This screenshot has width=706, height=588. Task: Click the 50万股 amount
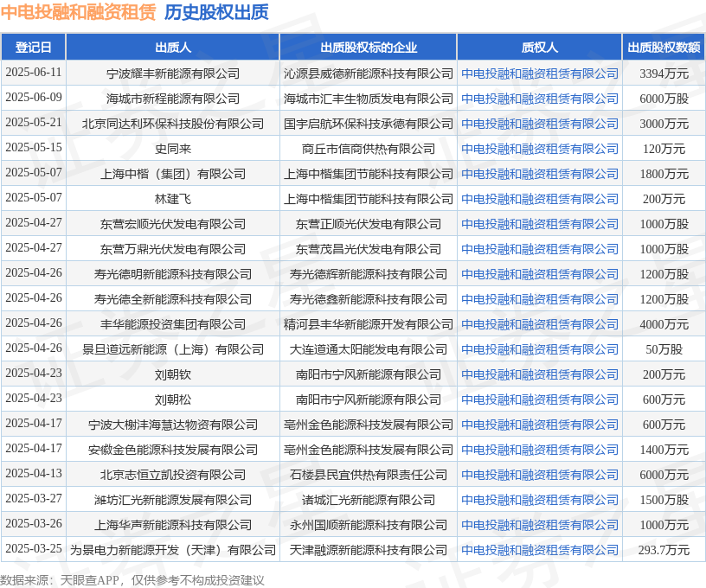point(664,349)
